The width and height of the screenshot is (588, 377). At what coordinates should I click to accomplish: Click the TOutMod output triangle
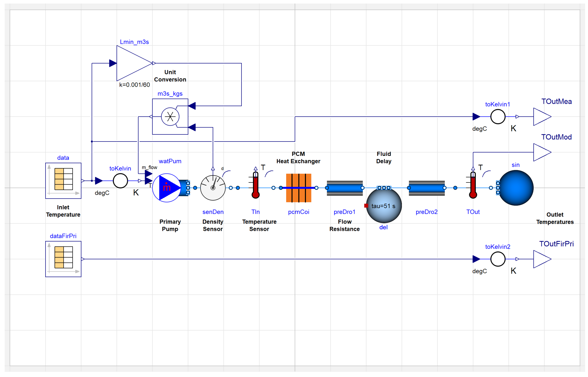tap(542, 152)
